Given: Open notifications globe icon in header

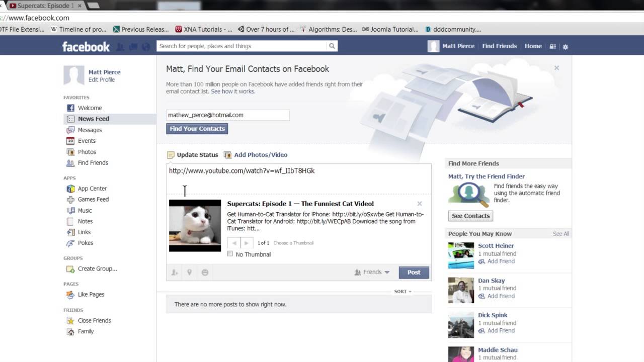Looking at the screenshot, I should coord(146,47).
